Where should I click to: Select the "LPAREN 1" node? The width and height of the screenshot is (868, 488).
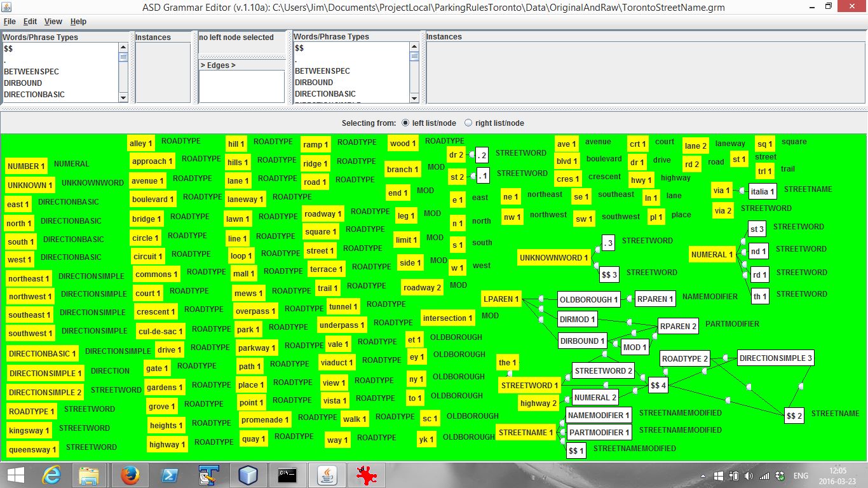[501, 299]
